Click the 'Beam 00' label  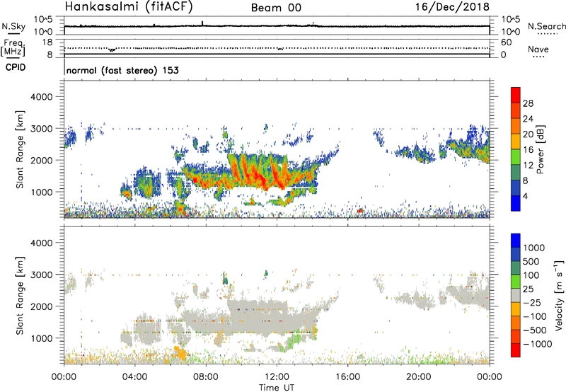coord(276,8)
